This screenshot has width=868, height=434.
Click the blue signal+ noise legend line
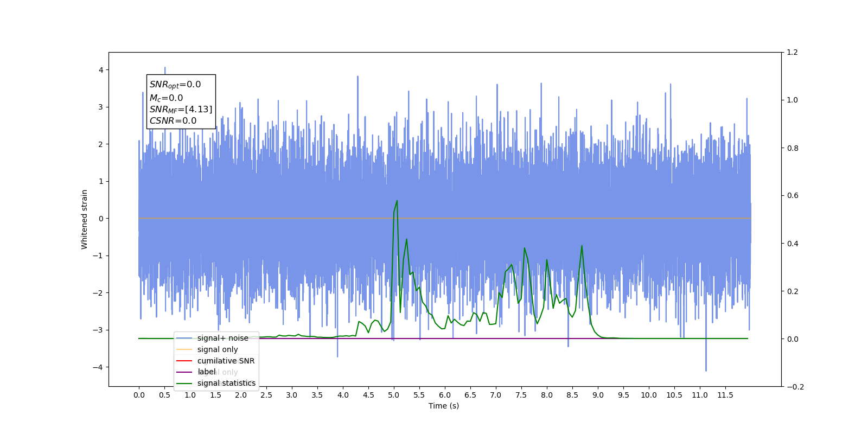click(184, 338)
